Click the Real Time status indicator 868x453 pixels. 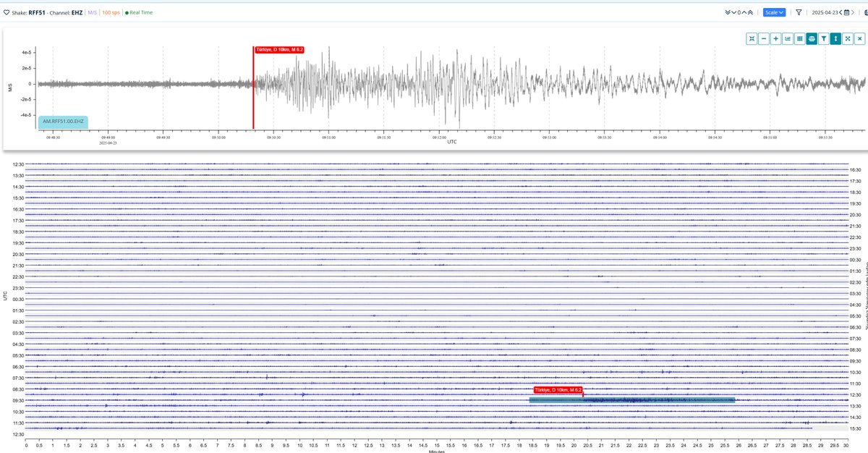(140, 12)
